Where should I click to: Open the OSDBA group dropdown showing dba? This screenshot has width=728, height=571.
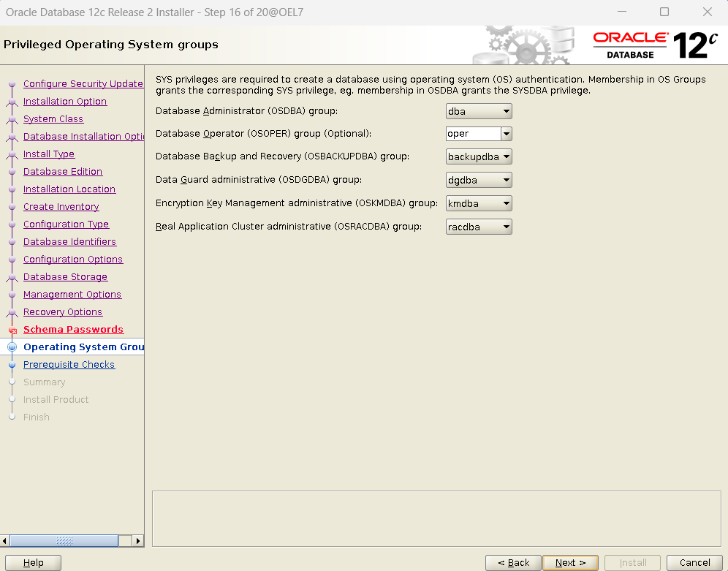479,111
